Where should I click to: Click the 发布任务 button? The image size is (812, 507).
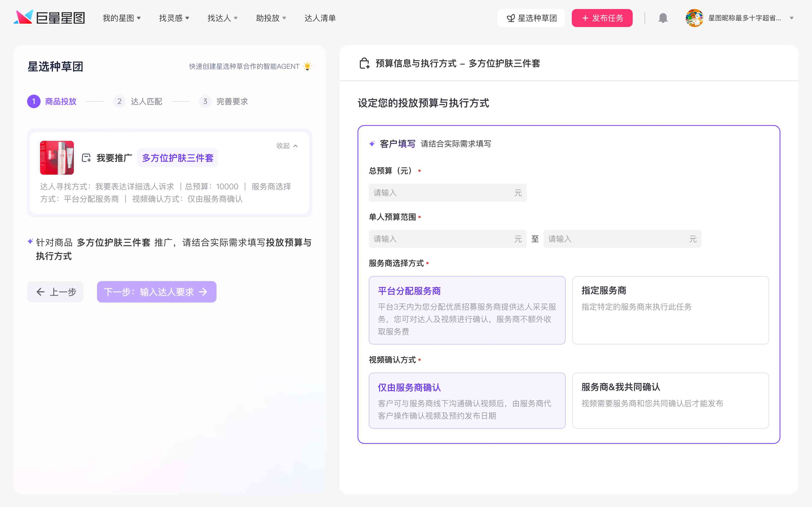(602, 18)
